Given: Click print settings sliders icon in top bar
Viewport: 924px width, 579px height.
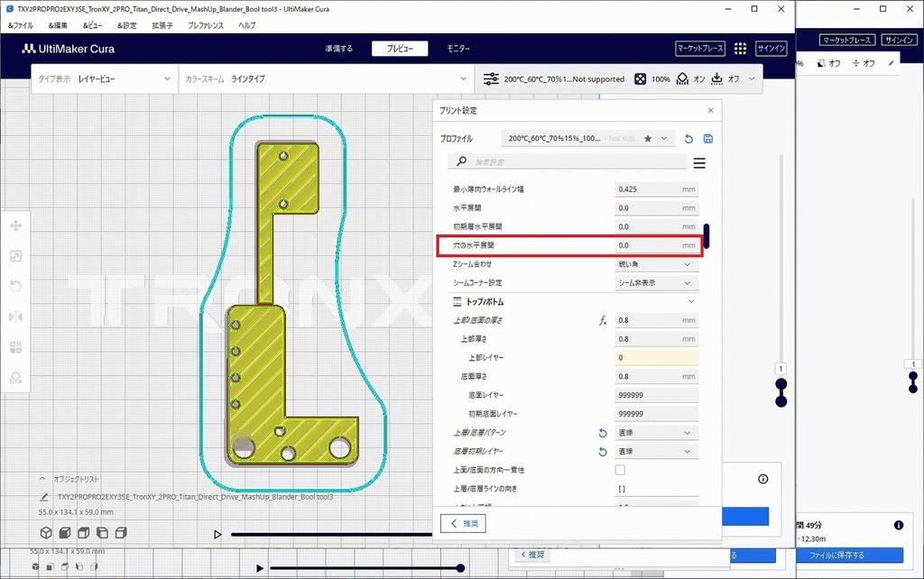Looking at the screenshot, I should tap(491, 79).
